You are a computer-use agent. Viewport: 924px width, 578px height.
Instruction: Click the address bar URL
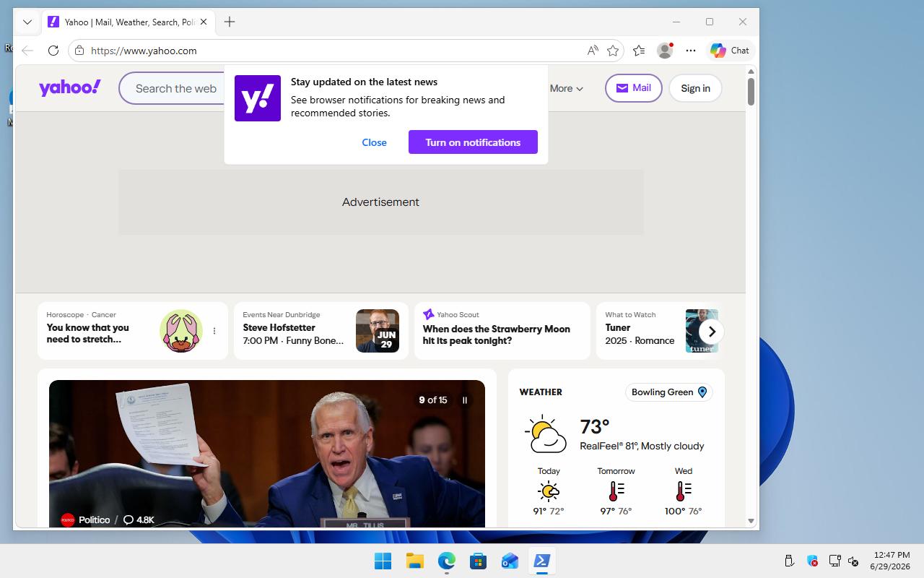[x=144, y=51]
